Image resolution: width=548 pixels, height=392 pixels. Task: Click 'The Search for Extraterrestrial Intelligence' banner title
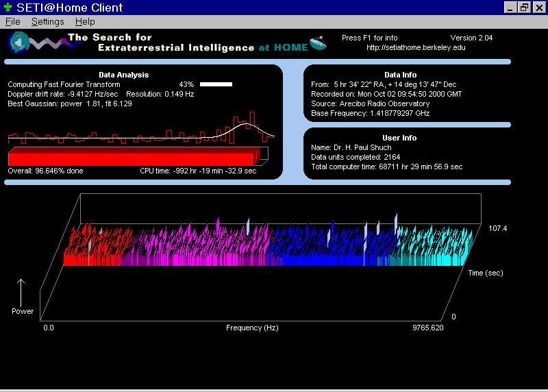click(161, 42)
